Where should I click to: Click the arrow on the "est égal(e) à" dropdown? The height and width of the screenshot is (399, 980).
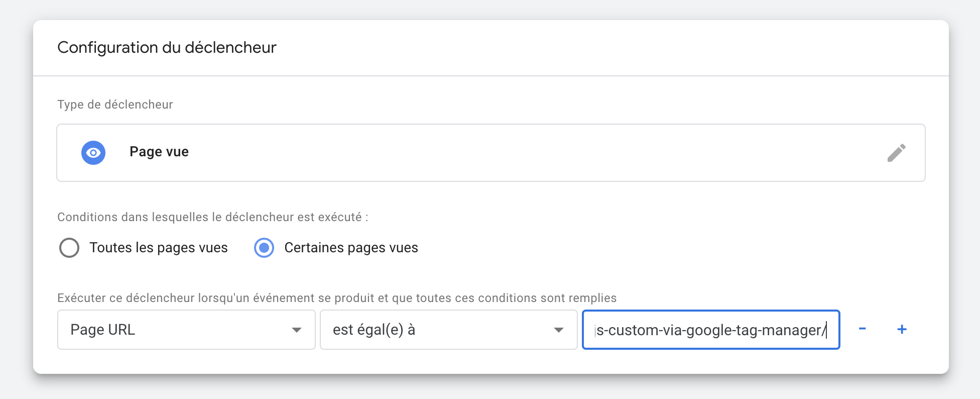coord(558,330)
